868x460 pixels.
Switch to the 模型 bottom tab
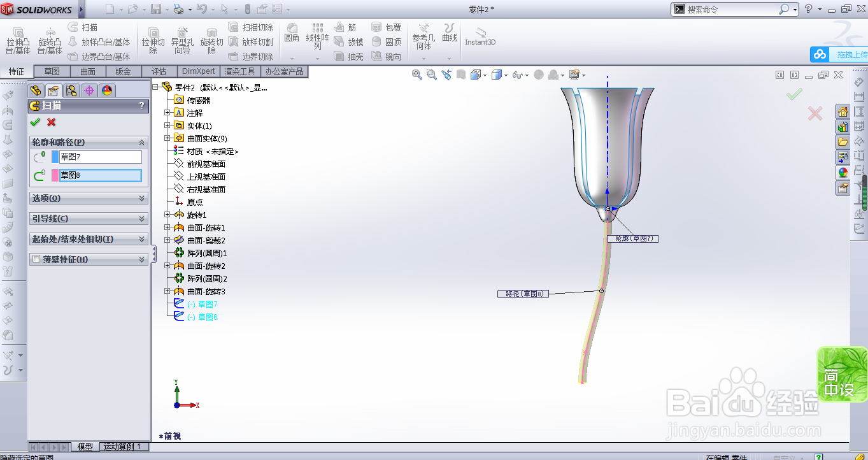[x=85, y=447]
